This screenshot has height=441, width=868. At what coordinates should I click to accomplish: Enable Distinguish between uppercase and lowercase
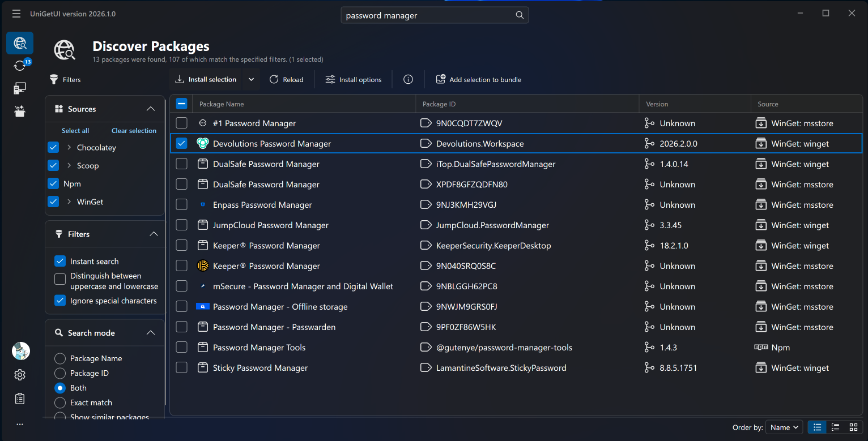(60, 279)
